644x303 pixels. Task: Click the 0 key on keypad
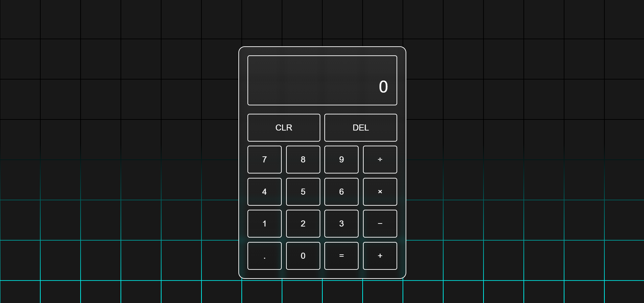(303, 256)
